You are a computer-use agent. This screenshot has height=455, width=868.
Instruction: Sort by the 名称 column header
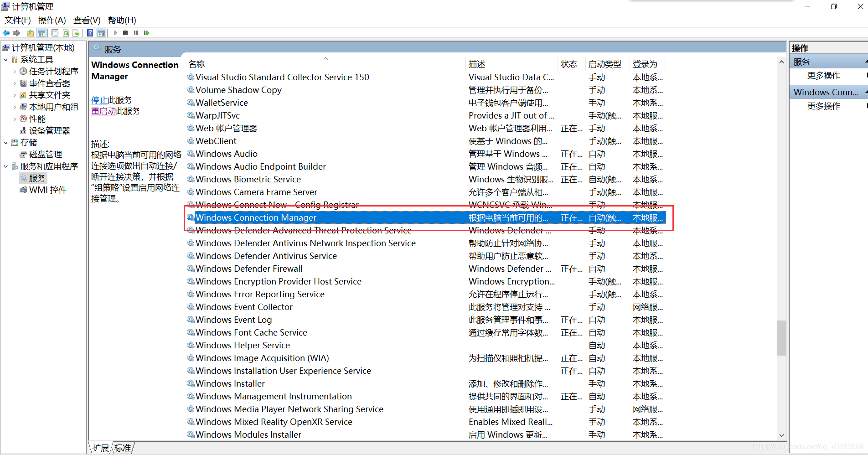(325, 64)
